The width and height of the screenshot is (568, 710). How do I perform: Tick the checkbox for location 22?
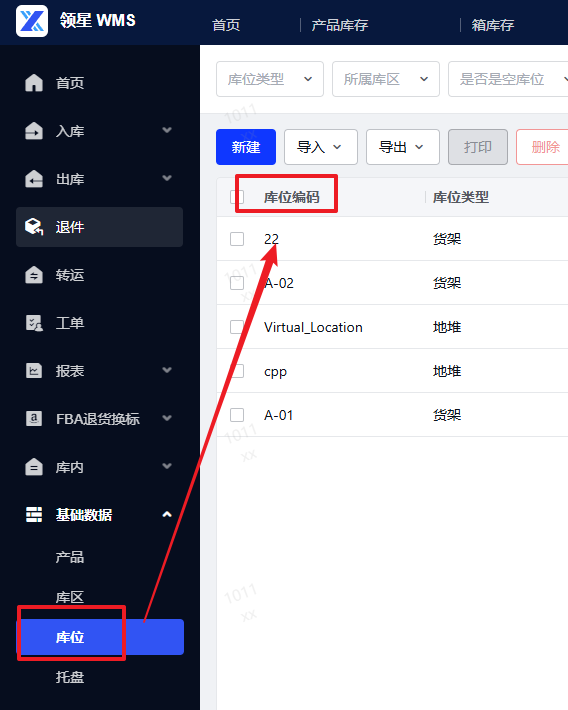237,239
